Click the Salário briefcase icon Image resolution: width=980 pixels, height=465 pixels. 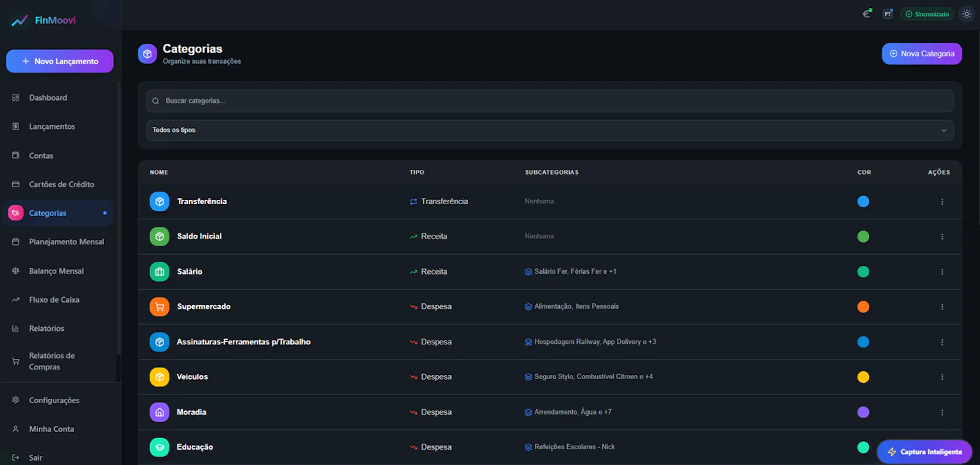160,272
